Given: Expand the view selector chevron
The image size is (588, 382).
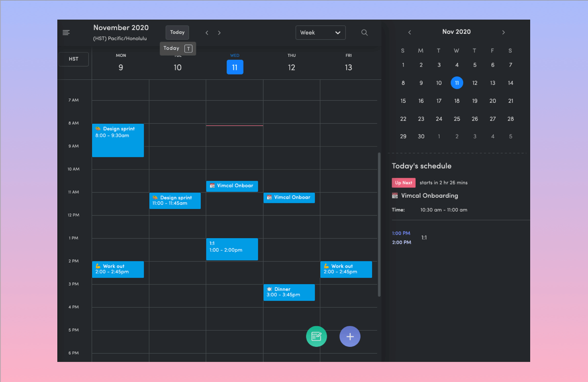Looking at the screenshot, I should [x=338, y=32].
